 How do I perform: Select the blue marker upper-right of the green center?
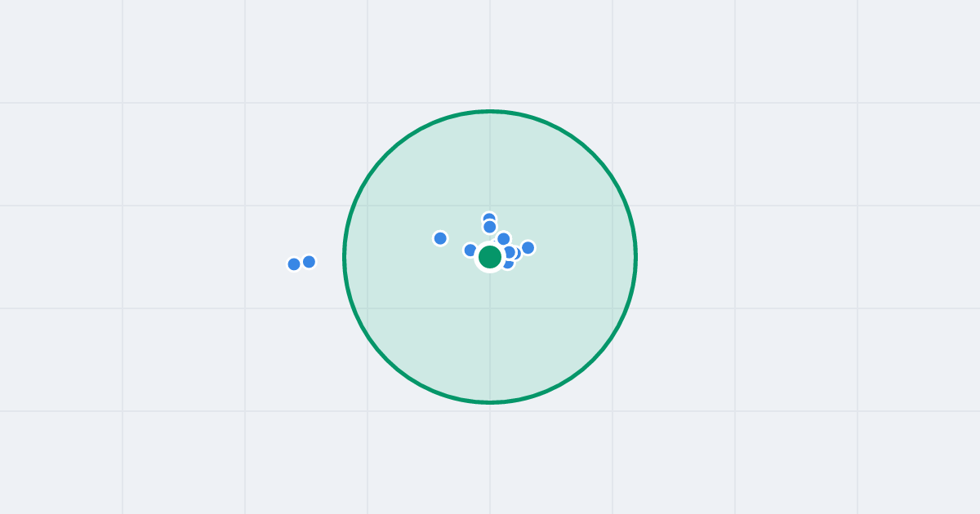tap(504, 239)
